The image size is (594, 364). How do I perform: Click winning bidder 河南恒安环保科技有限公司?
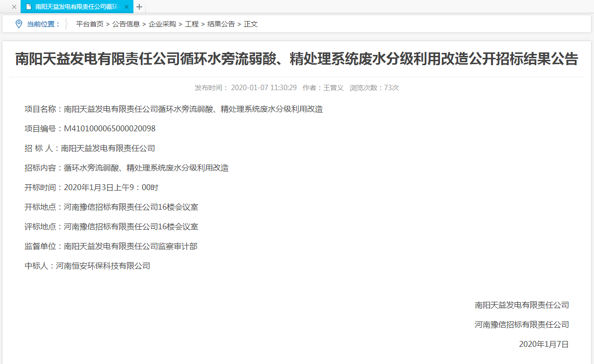pyautogui.click(x=103, y=266)
